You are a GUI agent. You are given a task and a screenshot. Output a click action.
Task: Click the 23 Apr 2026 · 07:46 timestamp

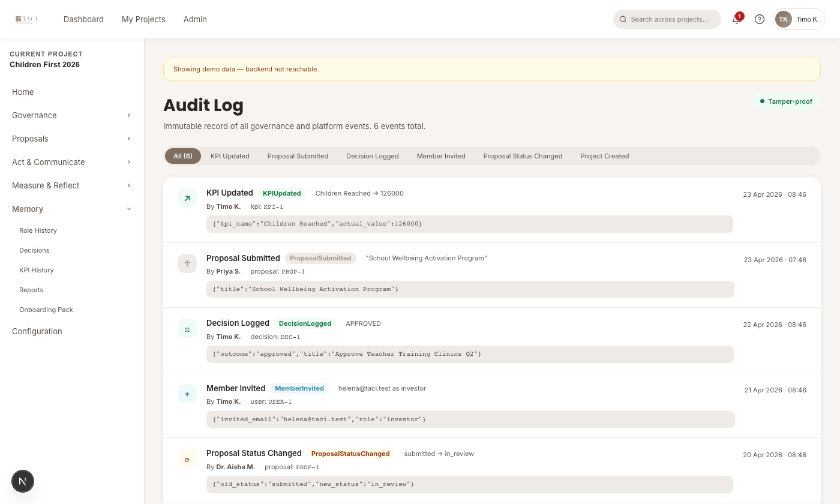click(x=775, y=260)
